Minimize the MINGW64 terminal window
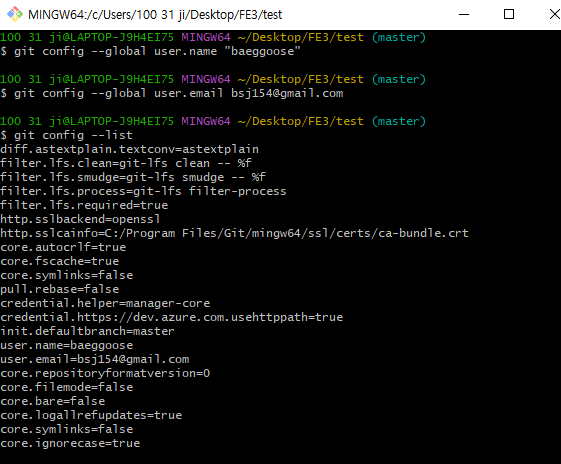 pyautogui.click(x=464, y=14)
